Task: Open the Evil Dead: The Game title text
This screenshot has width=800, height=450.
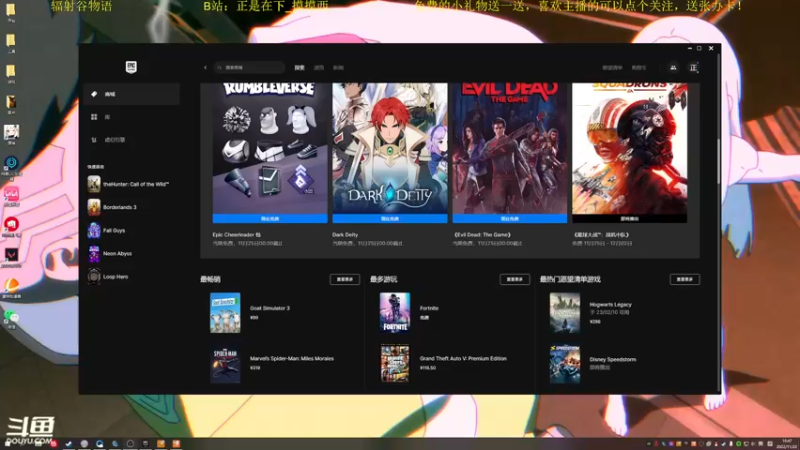Action: pyautogui.click(x=482, y=235)
